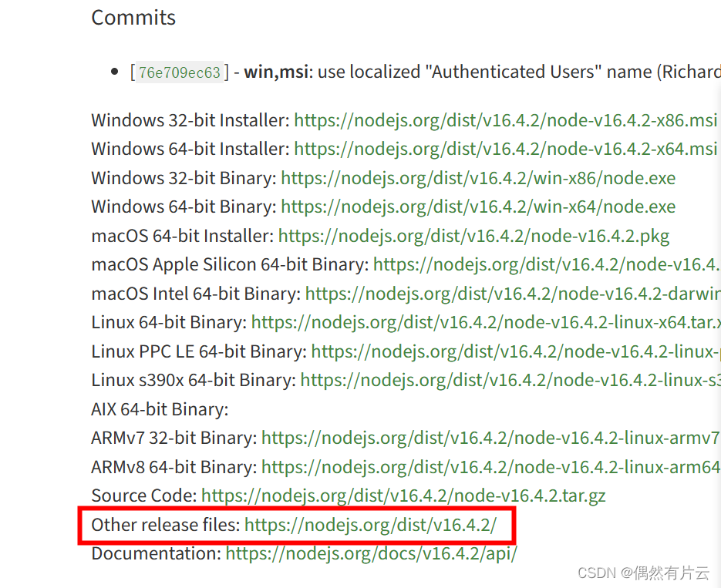The height and width of the screenshot is (588, 721).
Task: Open the Windows 64-bit Installer x64.msi link
Action: (506, 150)
